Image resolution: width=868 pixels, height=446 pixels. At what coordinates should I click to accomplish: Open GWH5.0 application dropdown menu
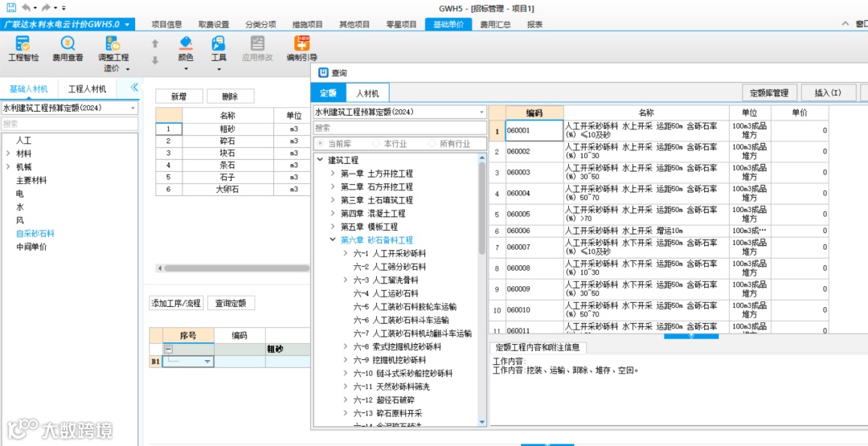pyautogui.click(x=127, y=24)
